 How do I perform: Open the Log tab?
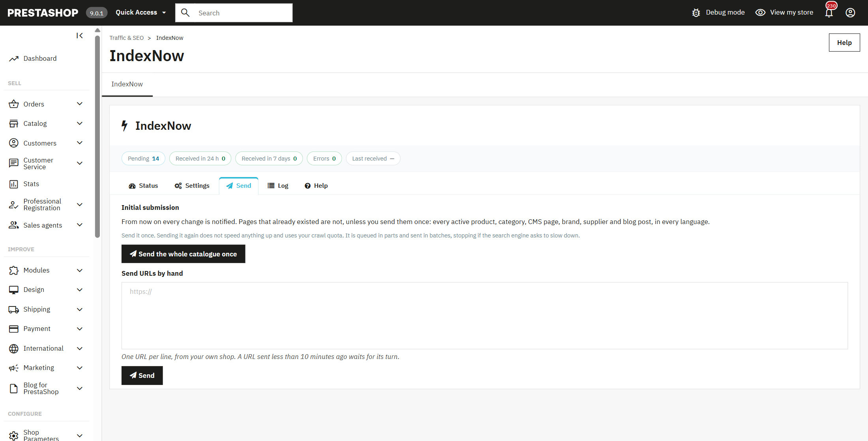point(278,185)
